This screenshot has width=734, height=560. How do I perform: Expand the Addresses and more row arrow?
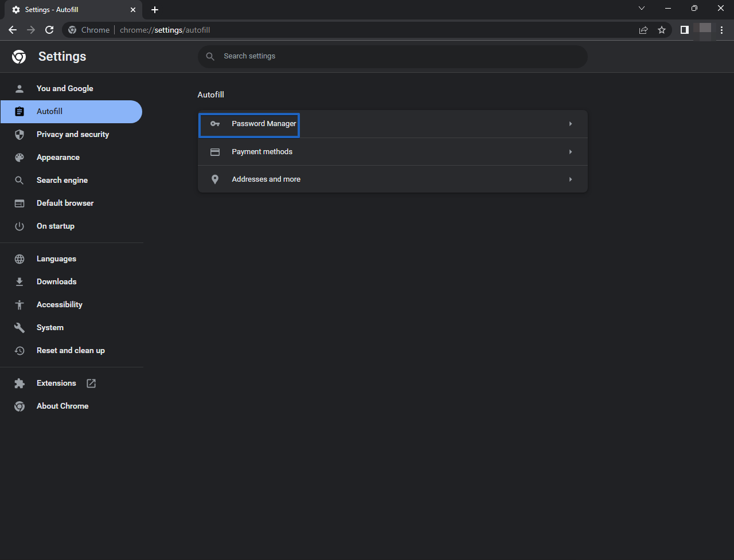(570, 179)
